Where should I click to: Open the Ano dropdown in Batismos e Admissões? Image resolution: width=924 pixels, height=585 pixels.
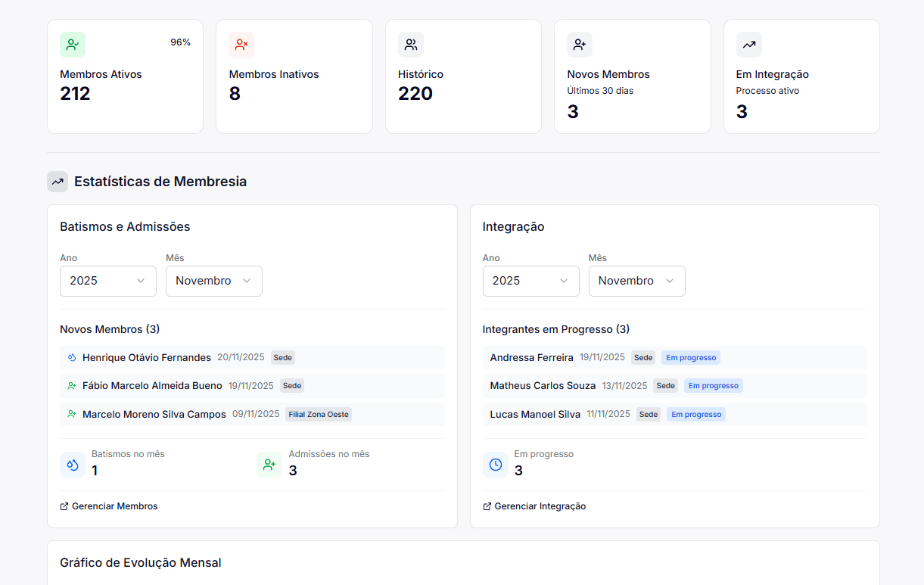point(107,281)
